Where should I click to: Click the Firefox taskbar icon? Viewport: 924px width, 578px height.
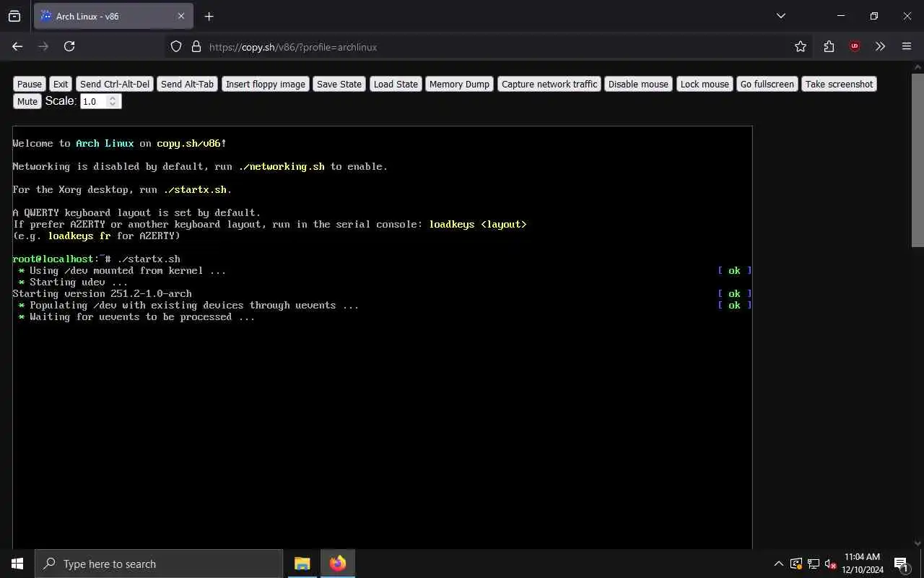(x=338, y=564)
